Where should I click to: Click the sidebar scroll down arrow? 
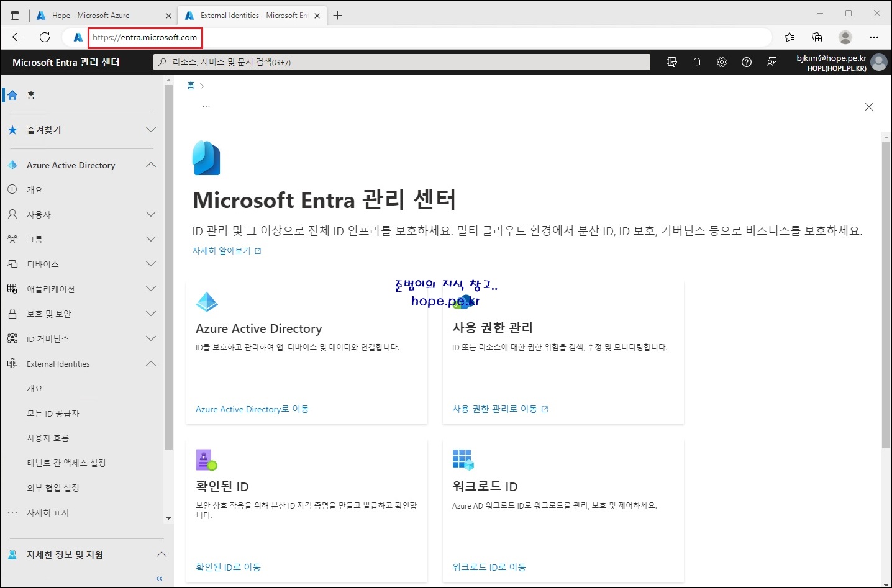pos(168,518)
